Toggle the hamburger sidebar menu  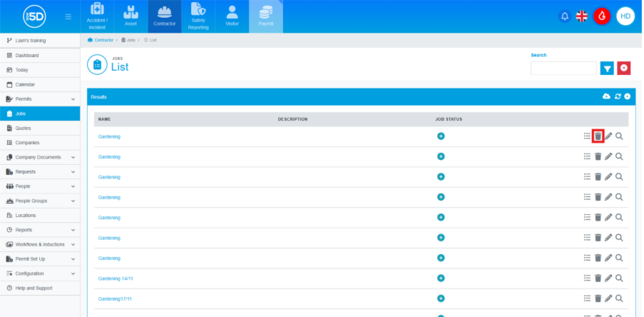[68, 16]
